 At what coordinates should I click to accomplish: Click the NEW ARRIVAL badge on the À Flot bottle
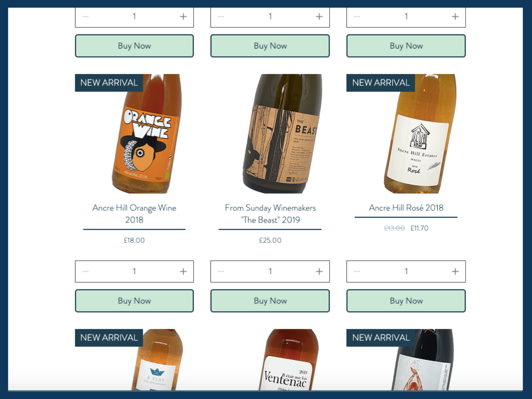(x=109, y=338)
